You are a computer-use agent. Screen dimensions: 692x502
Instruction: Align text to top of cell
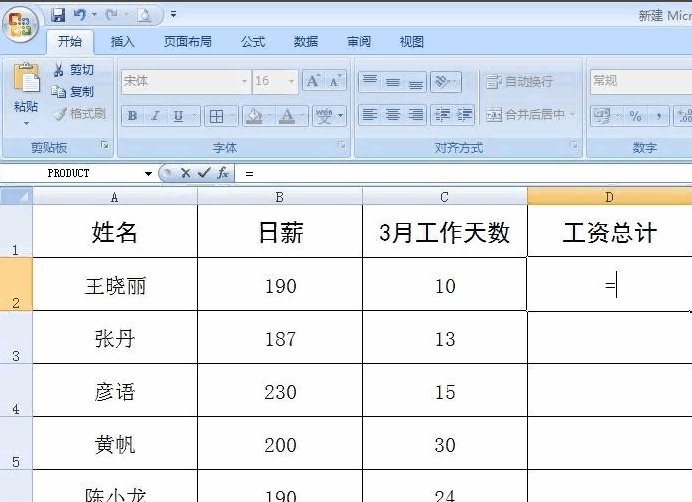coord(370,81)
